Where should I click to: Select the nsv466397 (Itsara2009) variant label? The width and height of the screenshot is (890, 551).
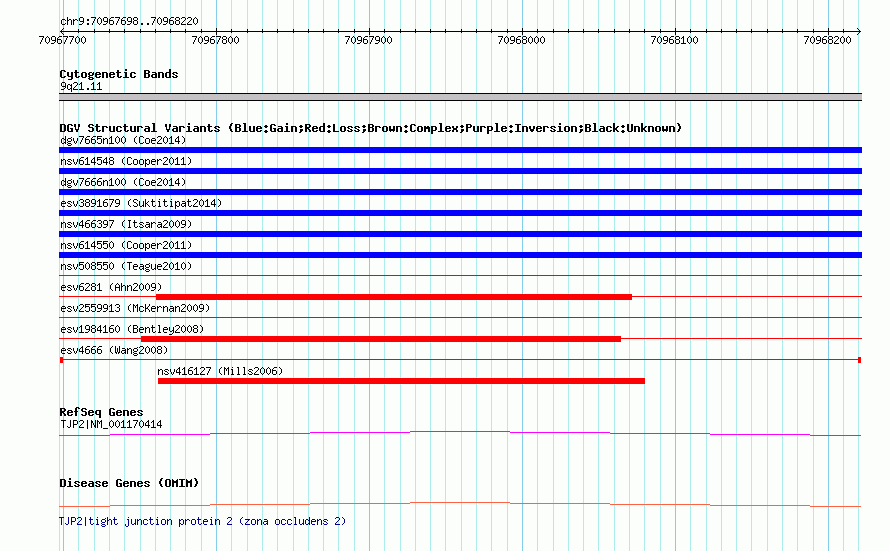click(x=126, y=224)
